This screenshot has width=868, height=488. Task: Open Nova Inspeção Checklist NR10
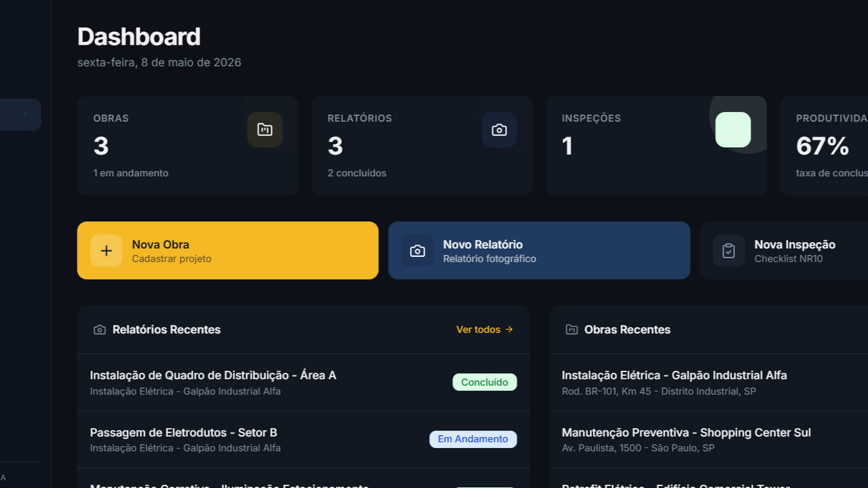click(784, 251)
